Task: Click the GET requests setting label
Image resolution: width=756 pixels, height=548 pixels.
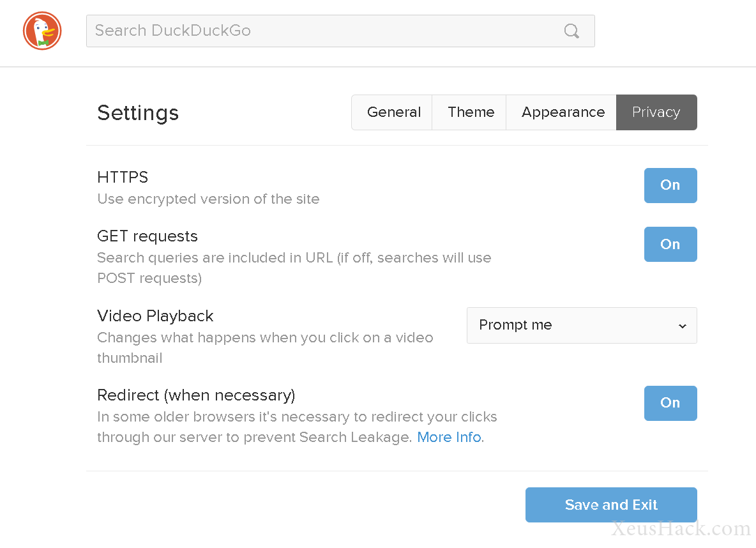Action: coord(147,236)
